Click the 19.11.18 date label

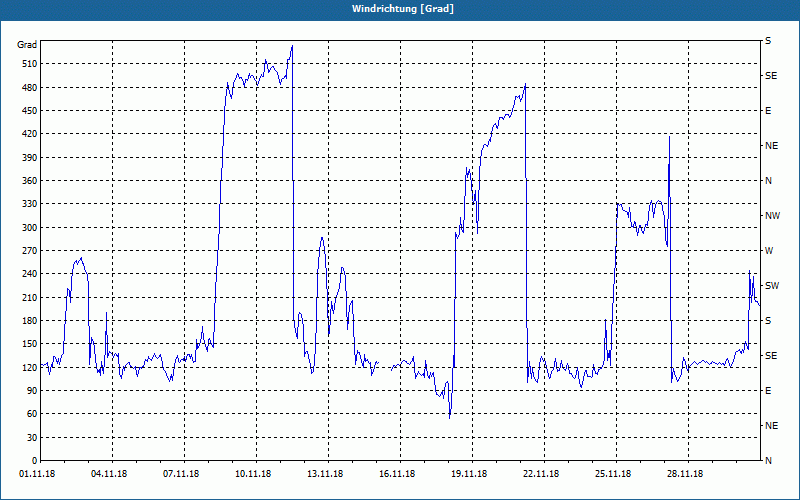pyautogui.click(x=469, y=474)
